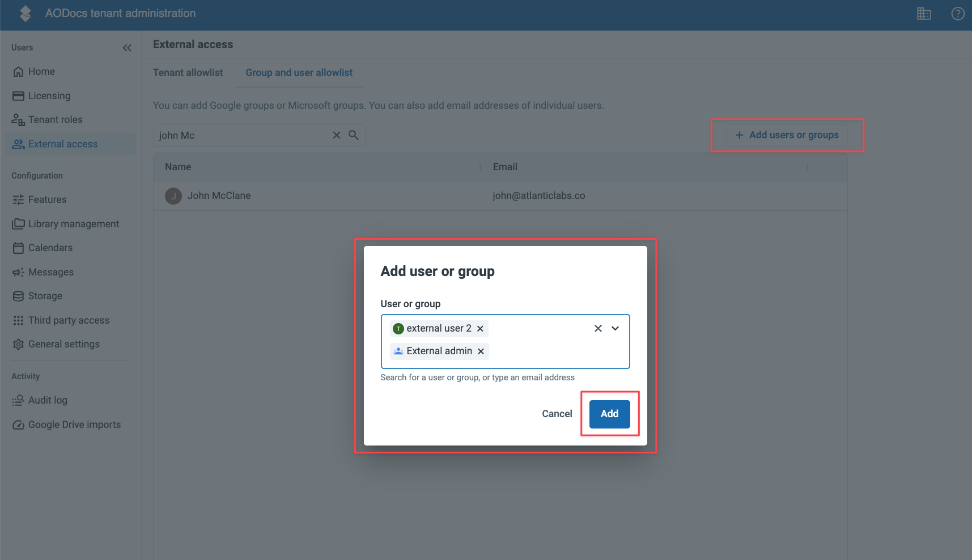Viewport: 972px width, 560px height.
Task: Click the External admin group icon
Action: coord(398,351)
